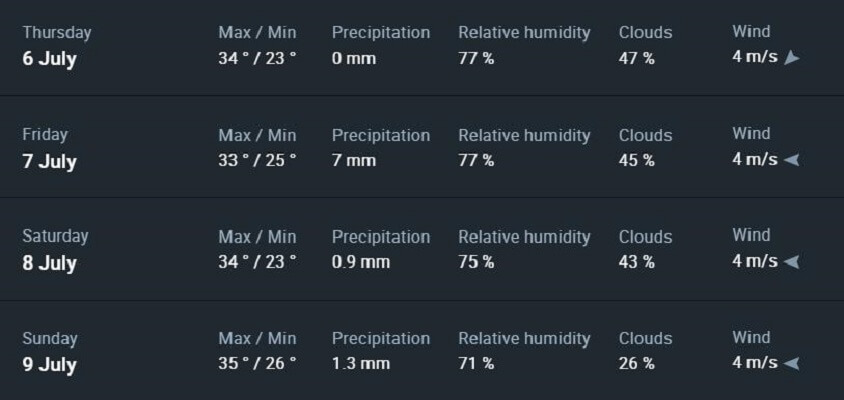Click the 7 mm precipitation value on Friday
The image size is (844, 400).
(x=354, y=160)
